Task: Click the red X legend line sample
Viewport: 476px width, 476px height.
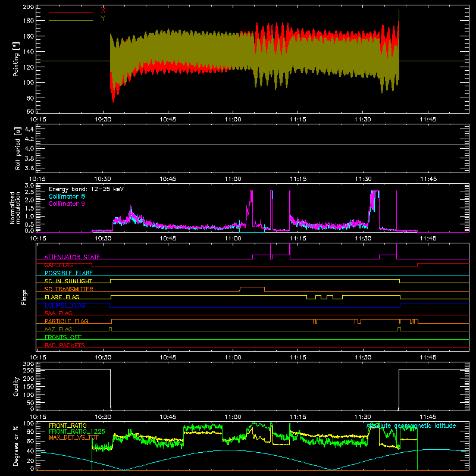Action: (70, 12)
